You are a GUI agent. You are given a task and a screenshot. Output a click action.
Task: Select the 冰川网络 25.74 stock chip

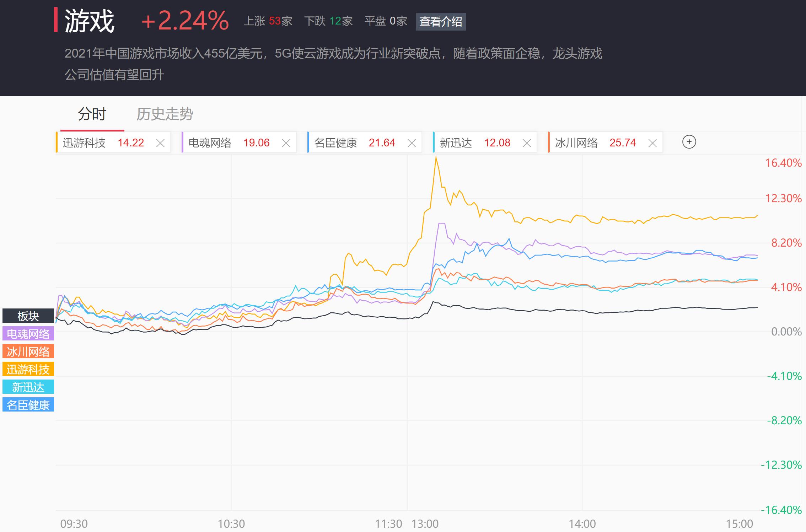pos(595,143)
